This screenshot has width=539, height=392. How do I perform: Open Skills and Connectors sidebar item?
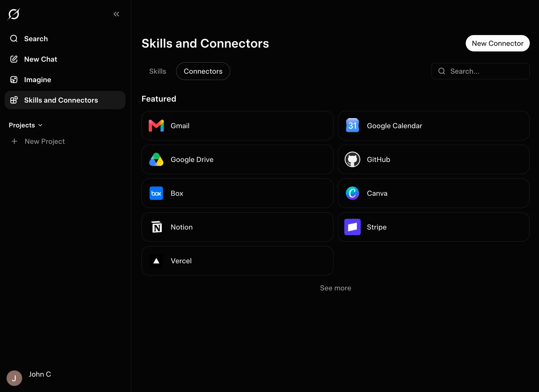(x=65, y=100)
